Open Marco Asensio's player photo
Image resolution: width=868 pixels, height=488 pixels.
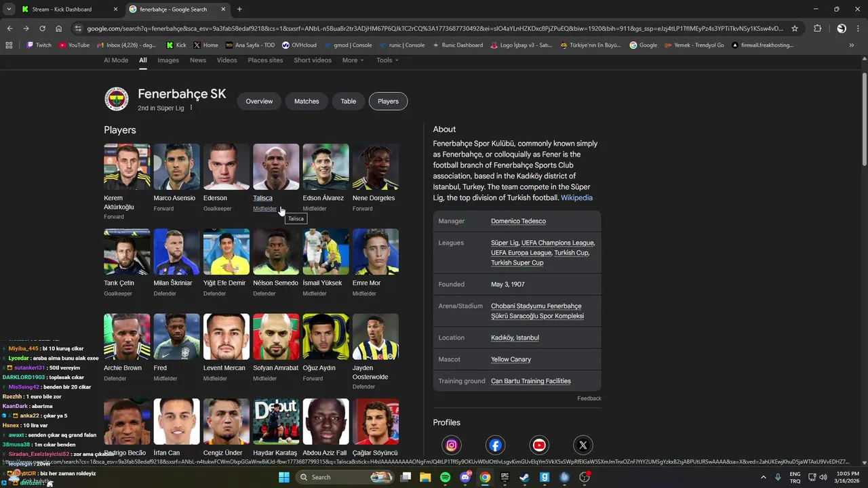click(x=177, y=167)
